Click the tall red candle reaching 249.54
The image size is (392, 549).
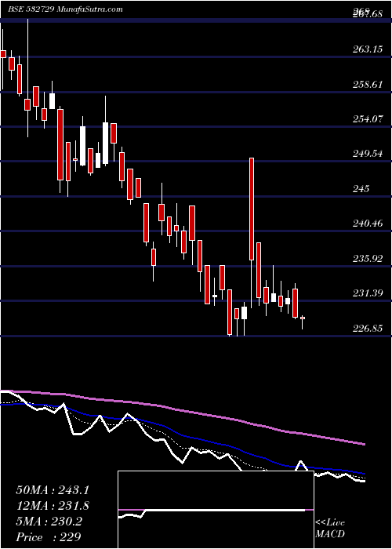252,209
